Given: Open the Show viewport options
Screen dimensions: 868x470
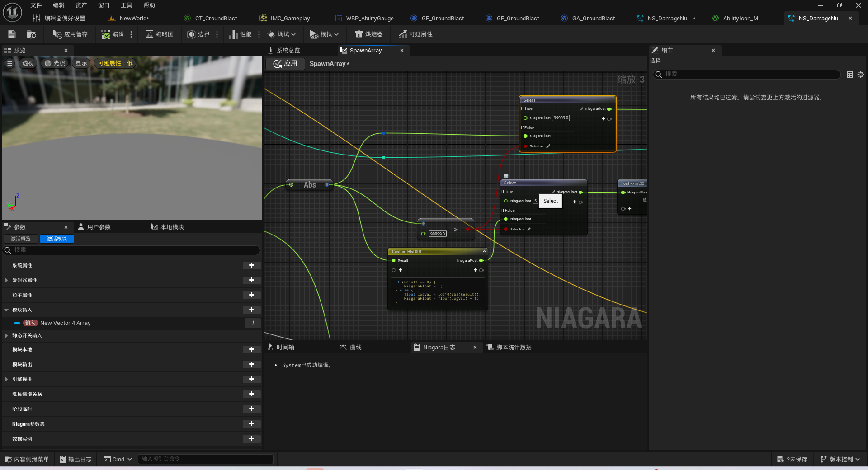Looking at the screenshot, I should 81,63.
